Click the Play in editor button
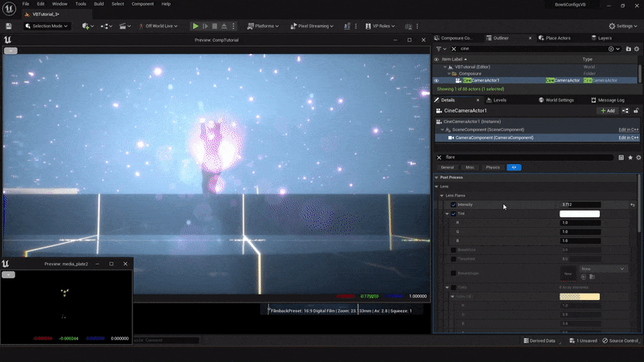This screenshot has height=362, width=644. 196,26
